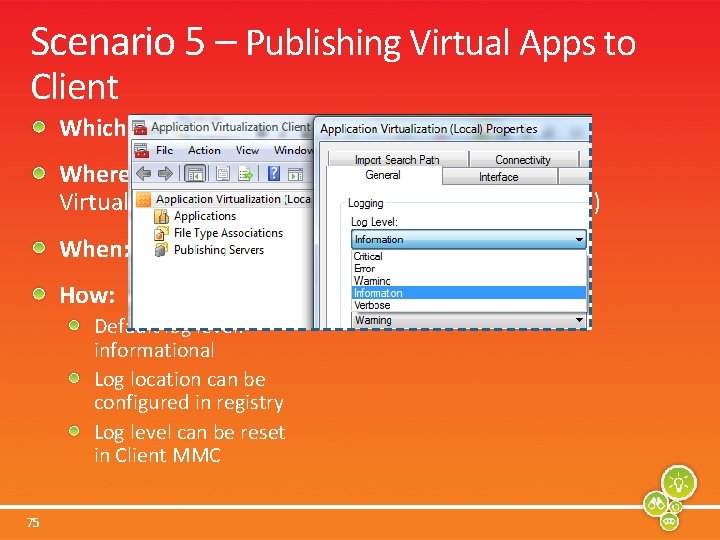This screenshot has height=540, width=720.
Task: Switch to the Import Search Path tab
Action: tap(398, 159)
